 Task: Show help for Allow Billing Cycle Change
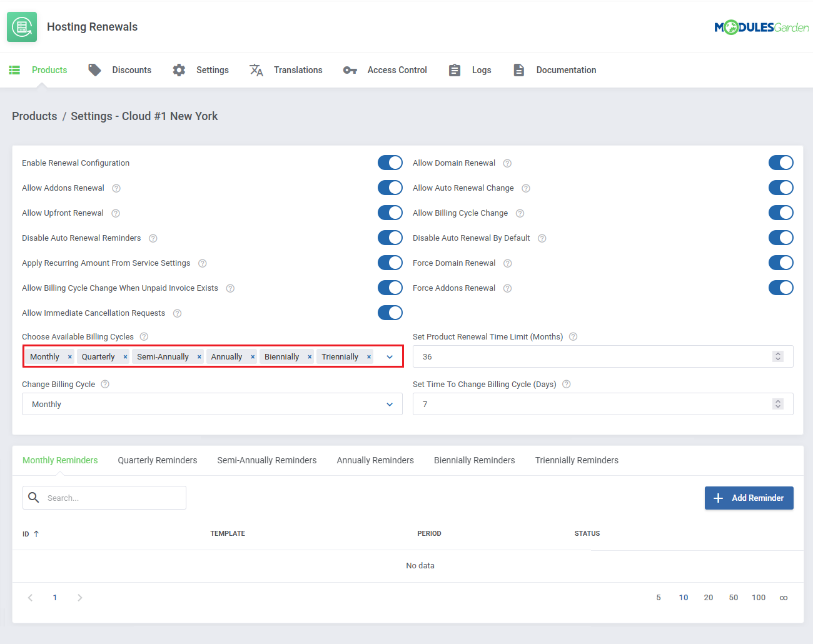pos(520,213)
